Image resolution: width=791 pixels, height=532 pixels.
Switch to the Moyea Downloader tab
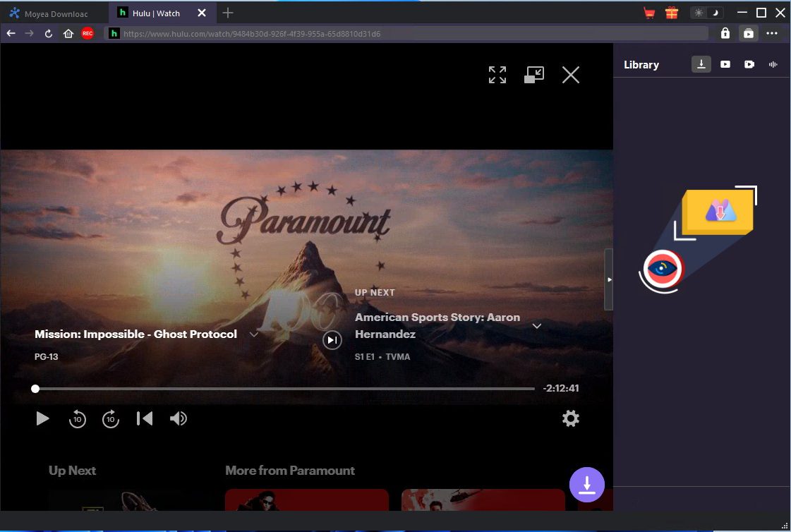point(55,13)
